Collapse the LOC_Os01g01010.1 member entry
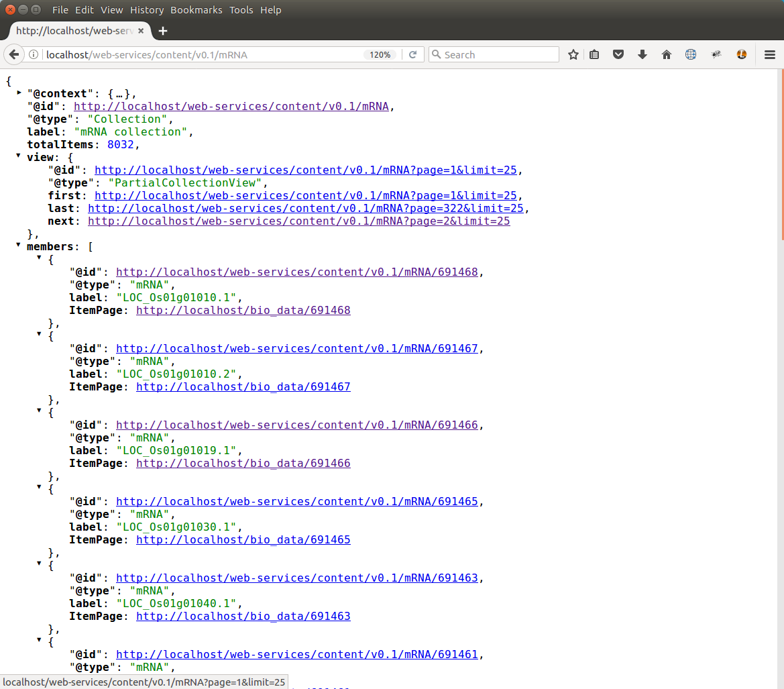The width and height of the screenshot is (784, 689). point(40,258)
